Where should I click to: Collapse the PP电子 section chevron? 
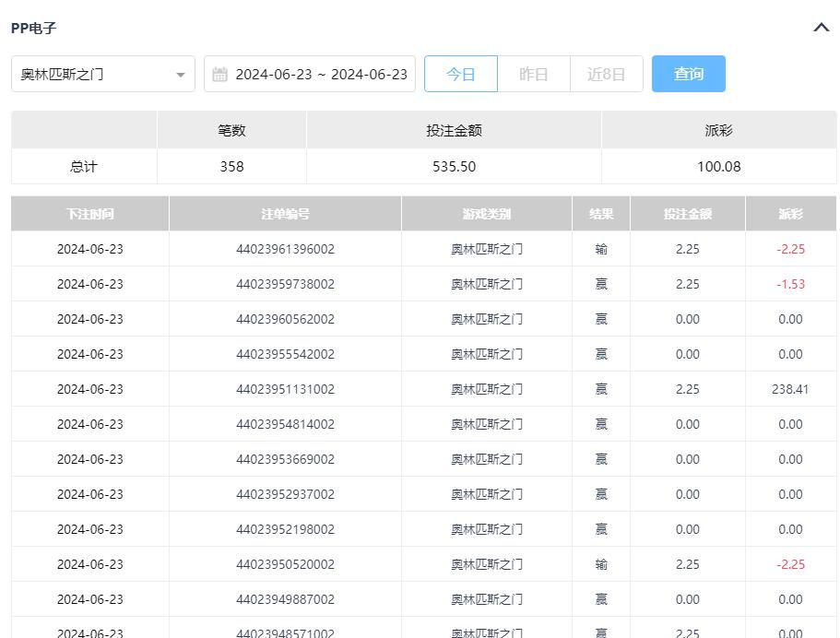[x=821, y=28]
